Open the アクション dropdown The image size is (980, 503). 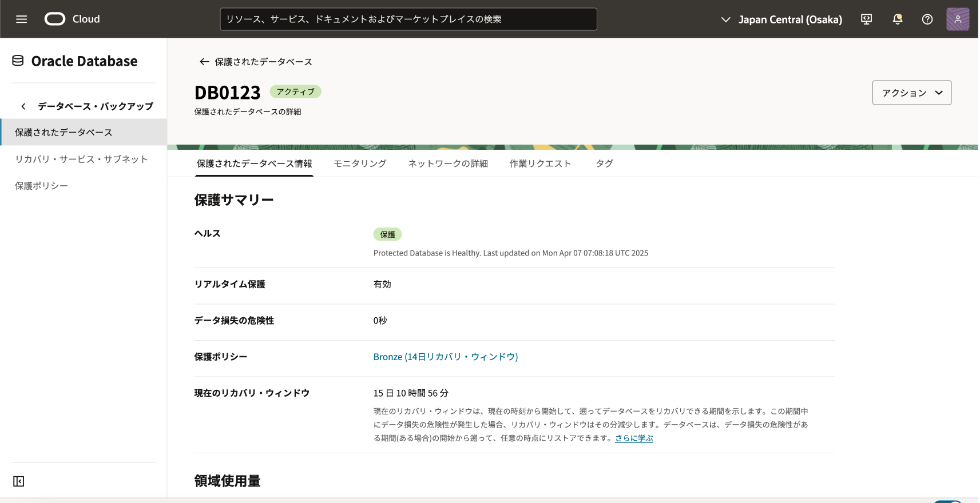coord(911,93)
